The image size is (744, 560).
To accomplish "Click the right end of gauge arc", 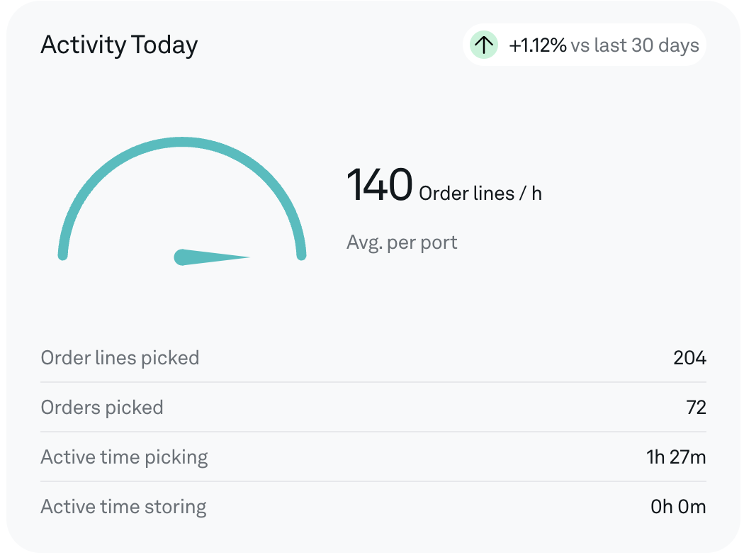I will point(301,255).
